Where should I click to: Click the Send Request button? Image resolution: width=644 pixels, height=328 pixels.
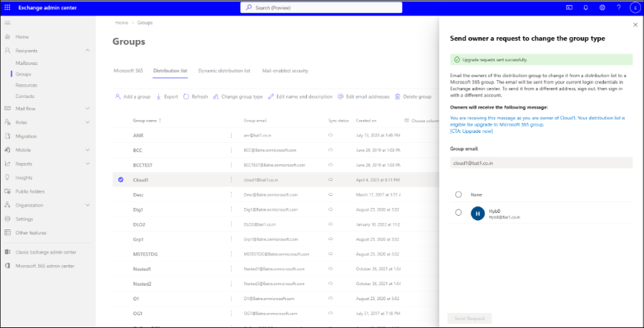point(469,318)
